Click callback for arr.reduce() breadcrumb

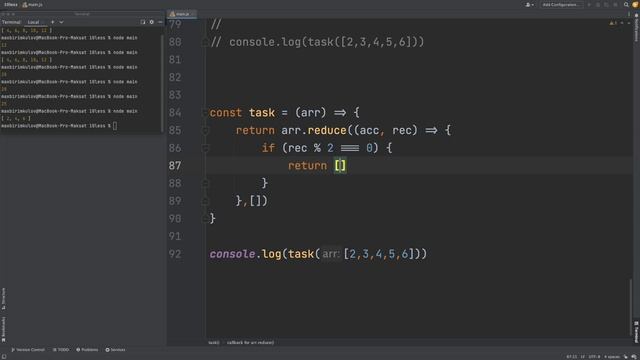(x=250, y=342)
